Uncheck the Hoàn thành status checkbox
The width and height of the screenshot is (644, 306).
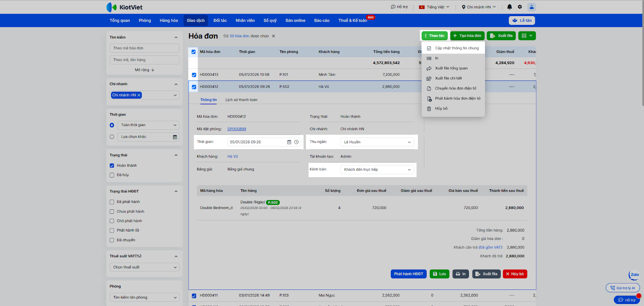point(112,165)
